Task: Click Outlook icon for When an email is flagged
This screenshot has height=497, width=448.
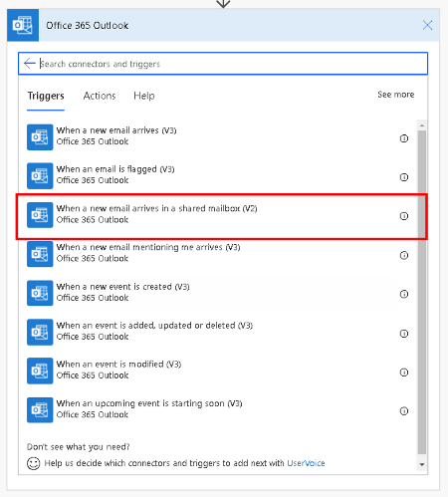Action: click(x=40, y=176)
